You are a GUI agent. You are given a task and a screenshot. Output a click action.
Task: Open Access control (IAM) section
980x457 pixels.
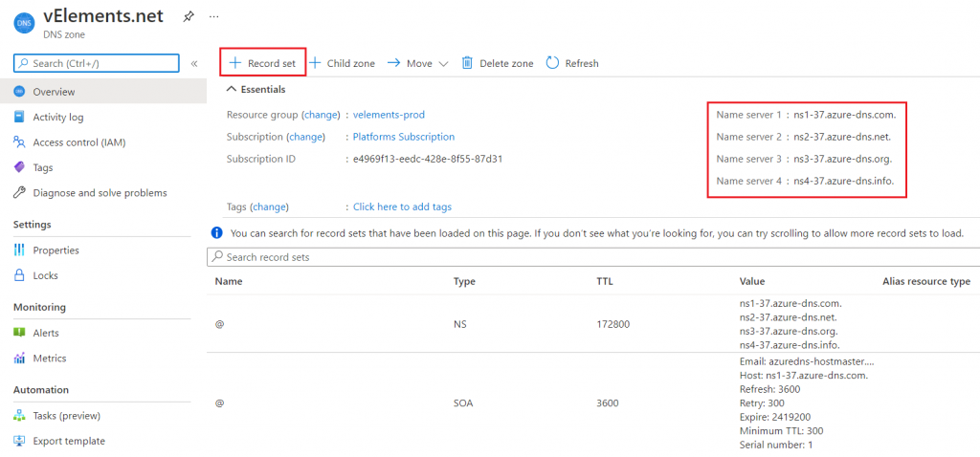coord(78,142)
